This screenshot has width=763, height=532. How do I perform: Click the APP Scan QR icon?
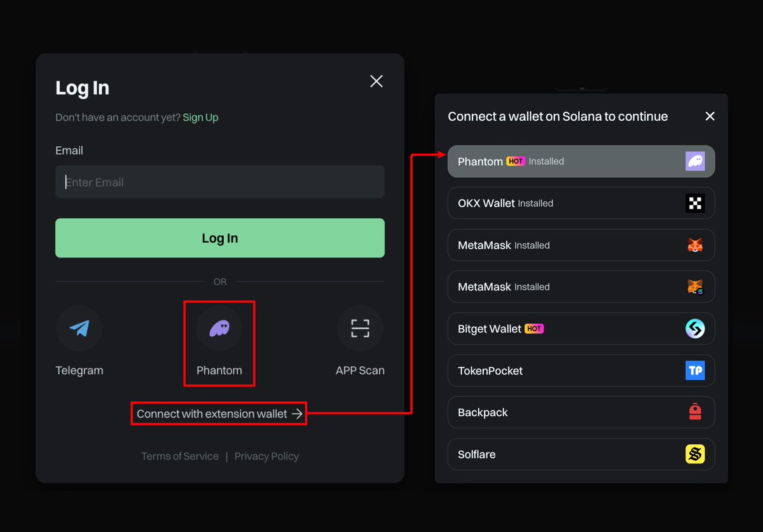(360, 329)
